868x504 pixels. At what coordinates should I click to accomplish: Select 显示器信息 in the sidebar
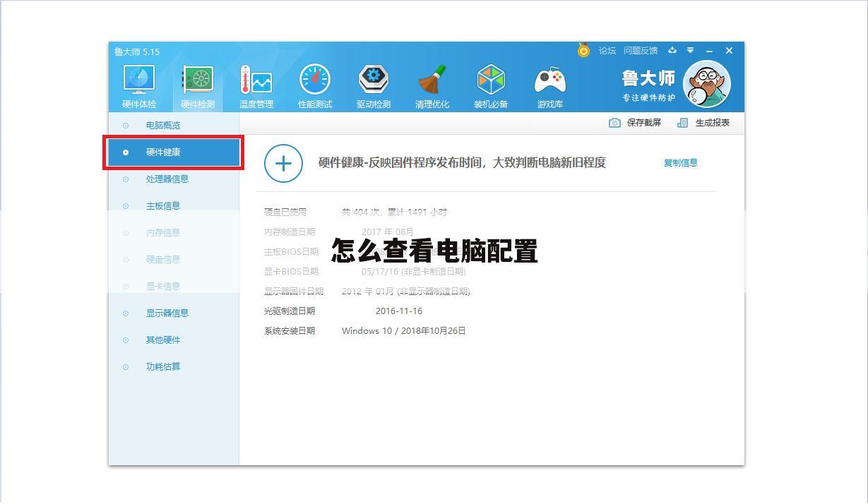(174, 313)
